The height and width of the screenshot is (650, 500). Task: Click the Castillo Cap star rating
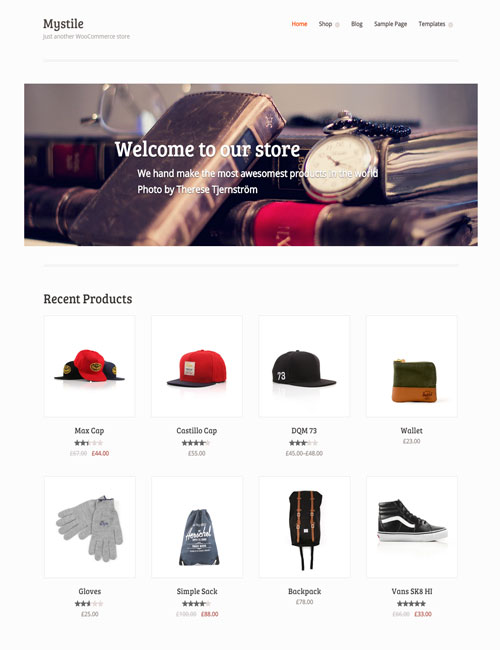tap(196, 443)
